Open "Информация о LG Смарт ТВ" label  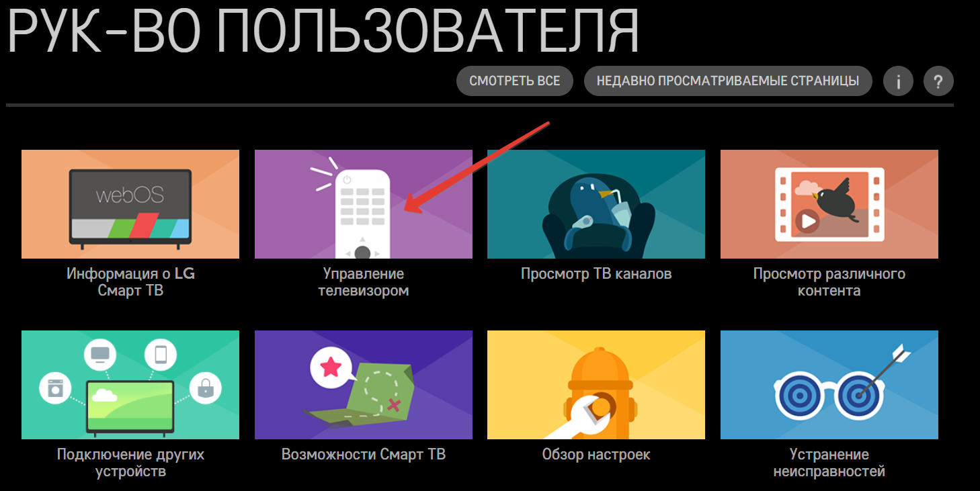click(130, 282)
